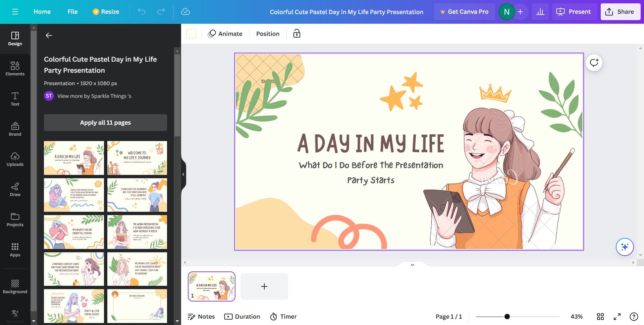Viewport: 644px width, 325px height.
Task: Open Present mode
Action: 574,11
